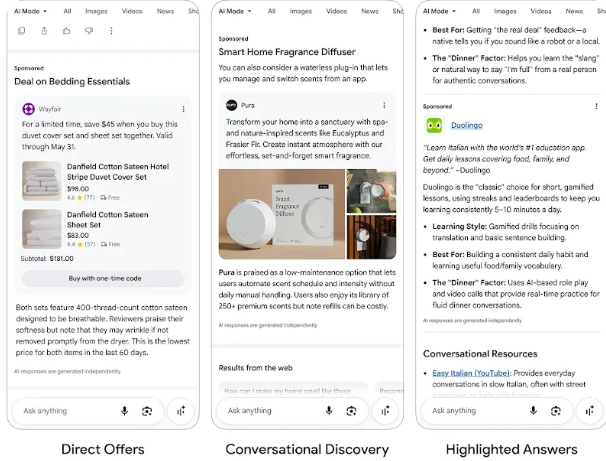This screenshot has width=606, height=461.
Task: Click the Wayfair logo icon
Action: (28, 109)
